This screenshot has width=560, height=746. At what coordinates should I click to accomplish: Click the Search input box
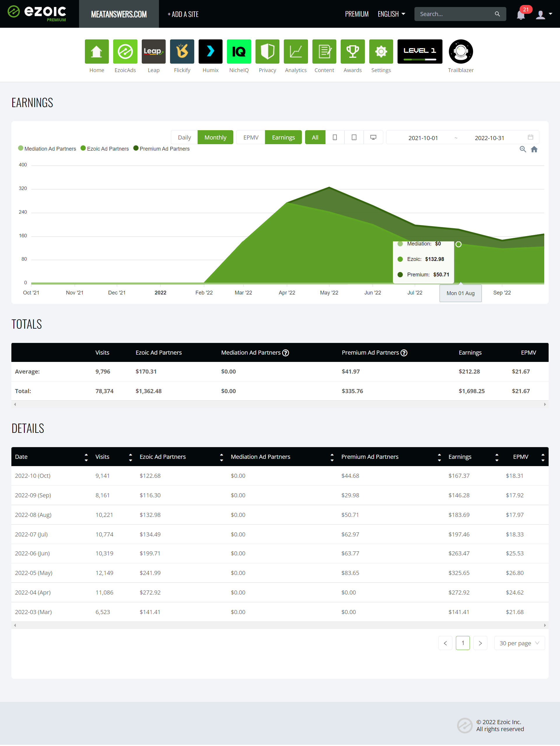click(x=455, y=14)
